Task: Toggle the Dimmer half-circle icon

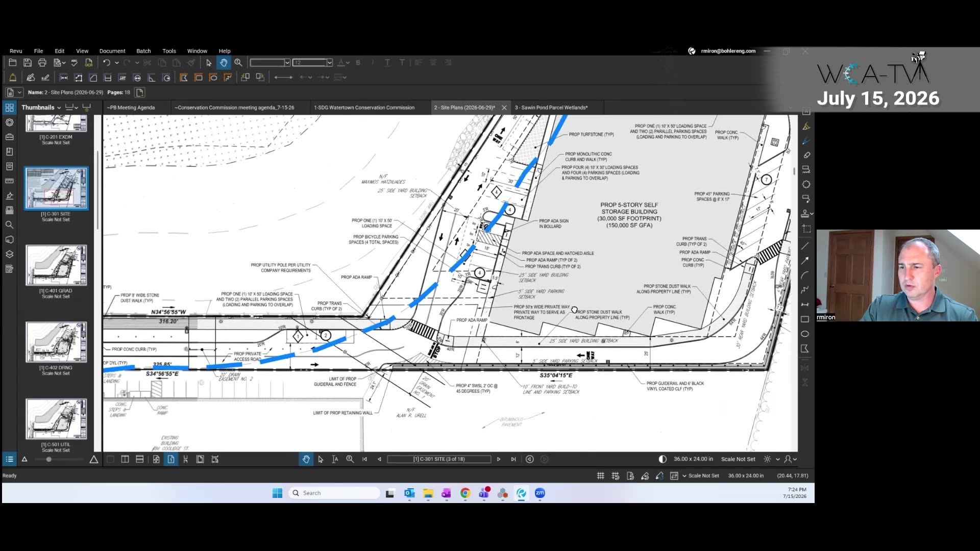Action: (x=663, y=459)
